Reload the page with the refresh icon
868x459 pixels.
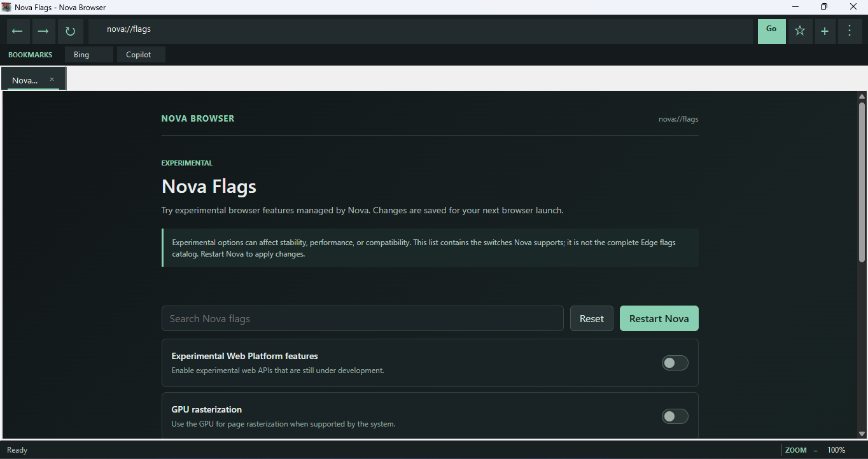(70, 31)
